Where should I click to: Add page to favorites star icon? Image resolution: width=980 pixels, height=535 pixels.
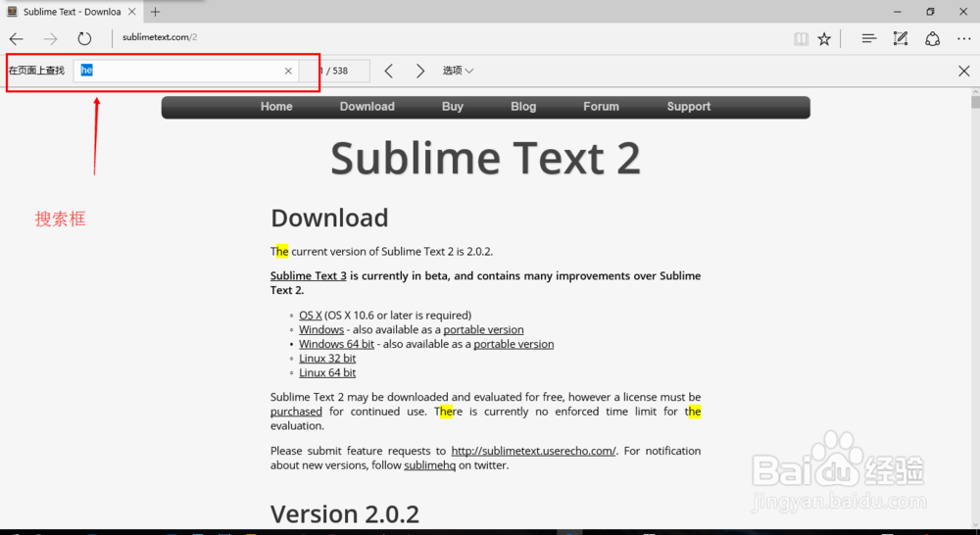click(824, 39)
